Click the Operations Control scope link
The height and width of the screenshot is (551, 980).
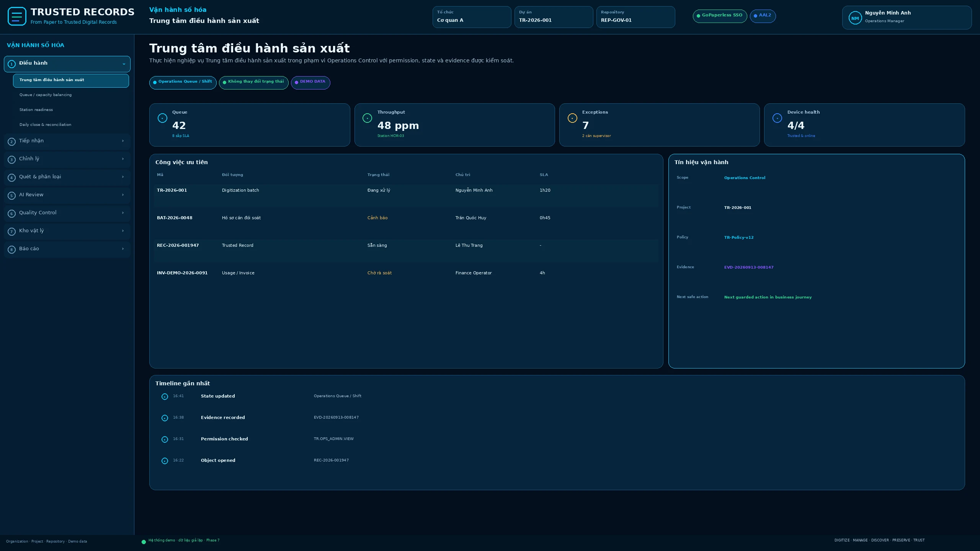coord(745,178)
